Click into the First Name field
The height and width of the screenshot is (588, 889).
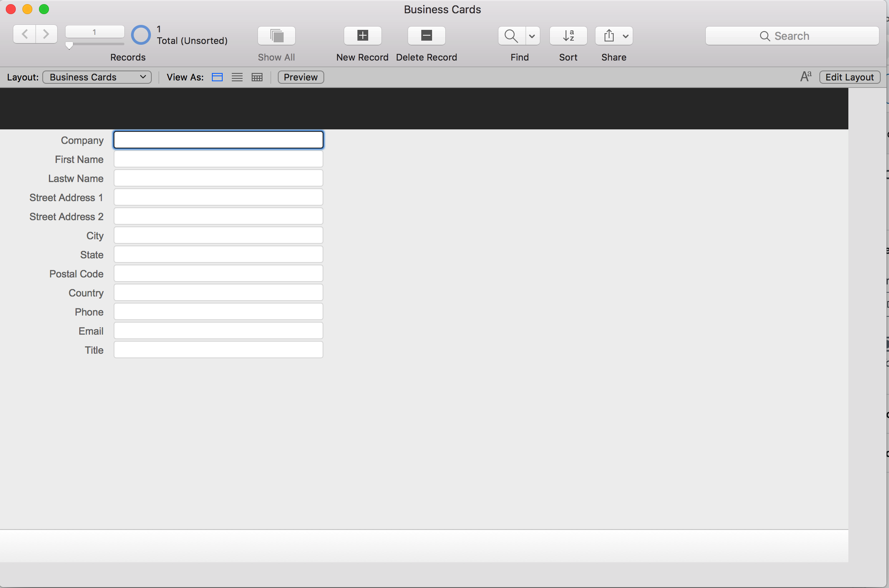pyautogui.click(x=219, y=159)
